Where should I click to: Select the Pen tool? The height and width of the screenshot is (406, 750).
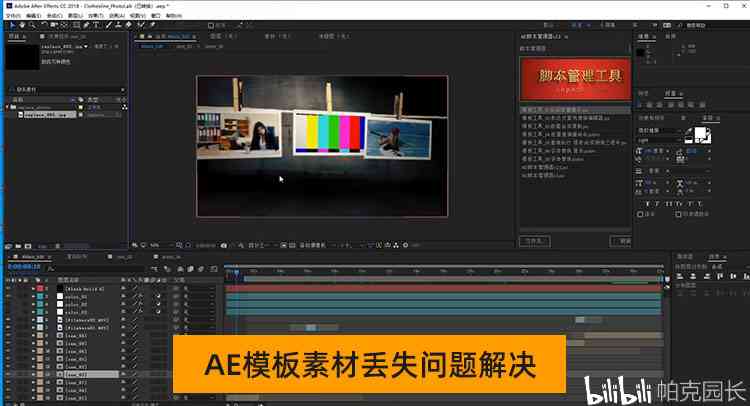(86, 25)
